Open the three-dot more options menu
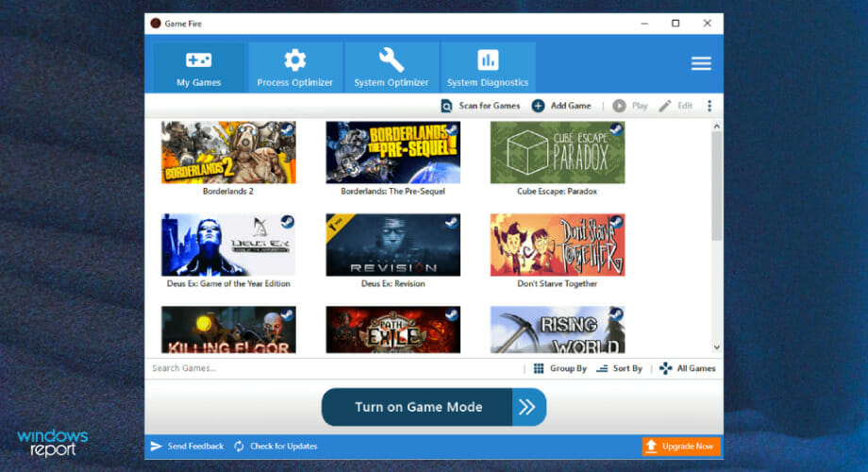 tap(709, 106)
